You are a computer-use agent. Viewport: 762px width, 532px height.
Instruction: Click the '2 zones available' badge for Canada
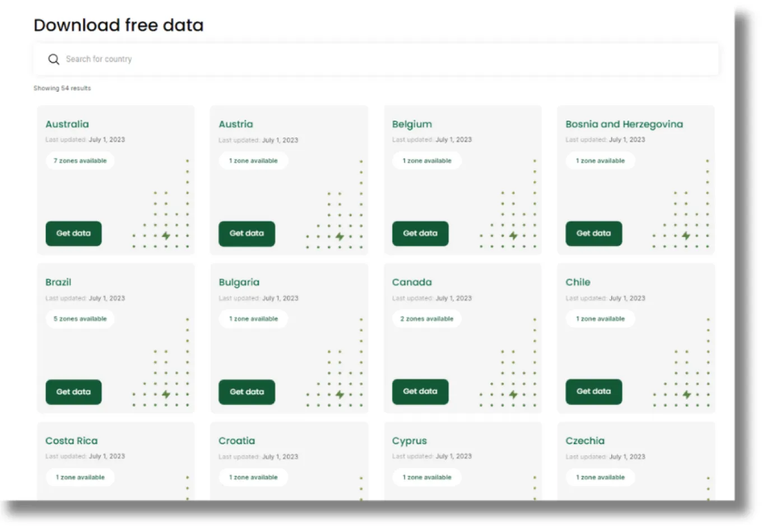(427, 319)
